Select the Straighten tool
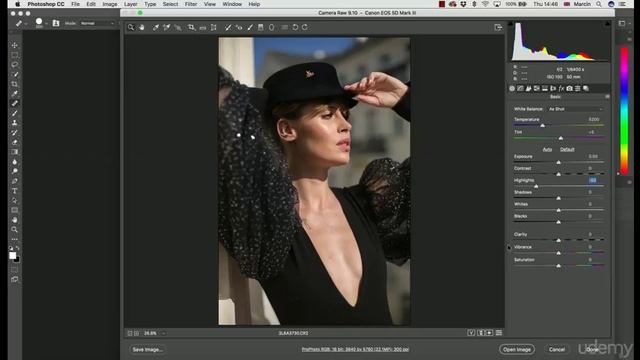Image resolution: width=640 pixels, height=360 pixels. (202, 27)
